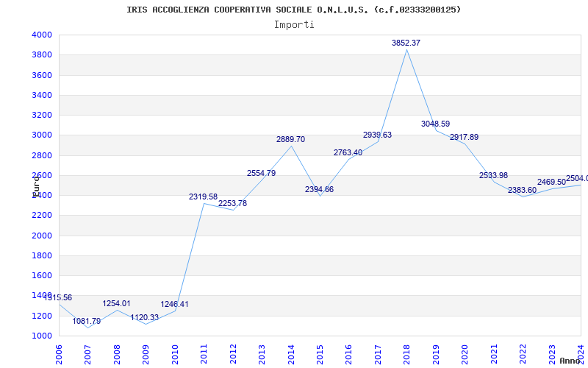The image size is (588, 368).
Task: Select the 1246.41 data label
Action: point(174,304)
